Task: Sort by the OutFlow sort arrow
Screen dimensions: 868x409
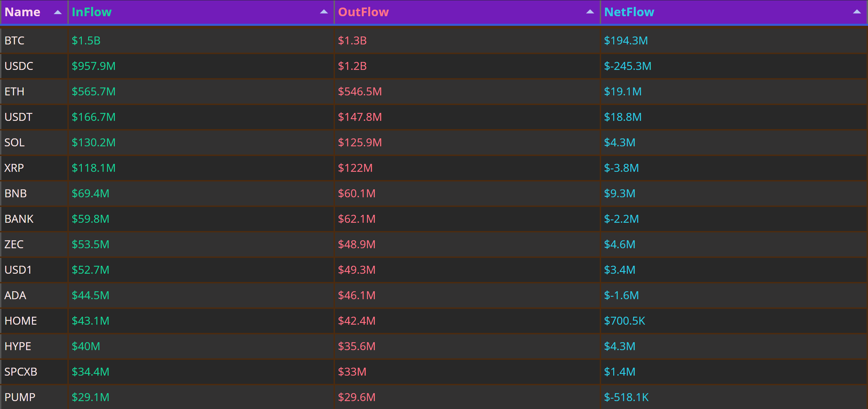Action: (x=590, y=12)
